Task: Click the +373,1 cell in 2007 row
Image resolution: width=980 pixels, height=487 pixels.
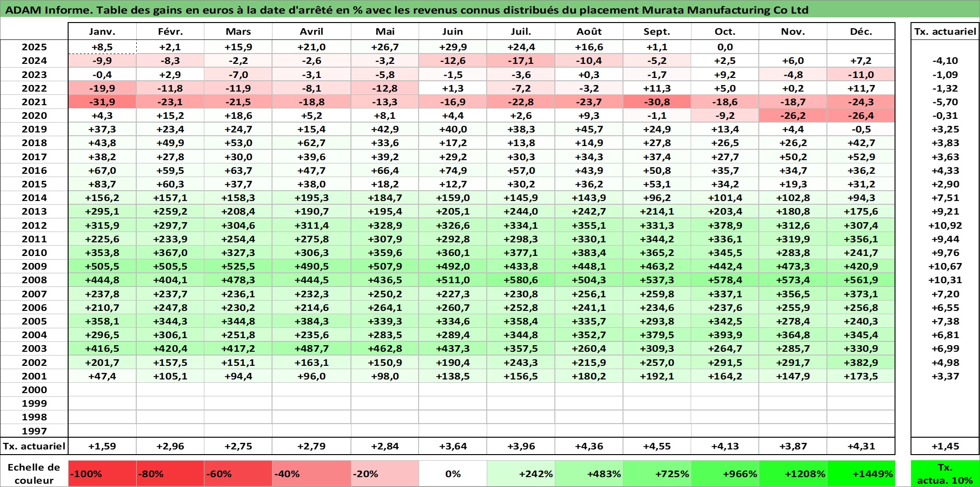Action: pyautogui.click(x=861, y=294)
